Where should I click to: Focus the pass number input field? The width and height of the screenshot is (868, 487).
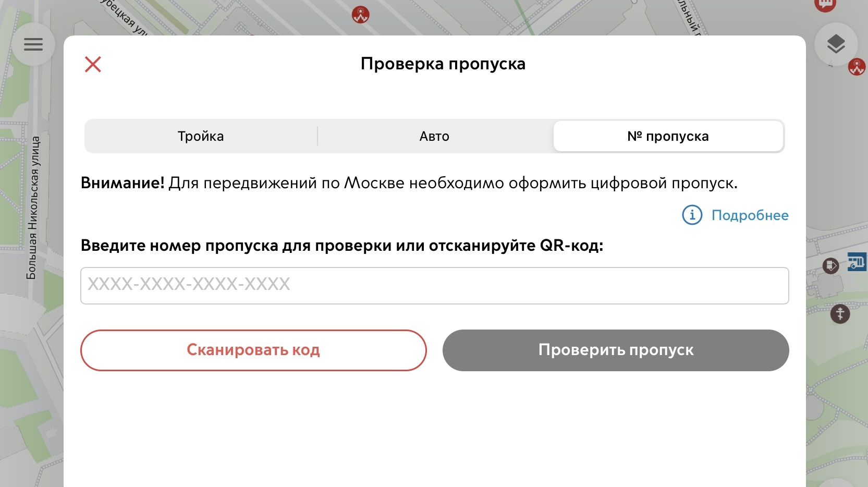[434, 285]
